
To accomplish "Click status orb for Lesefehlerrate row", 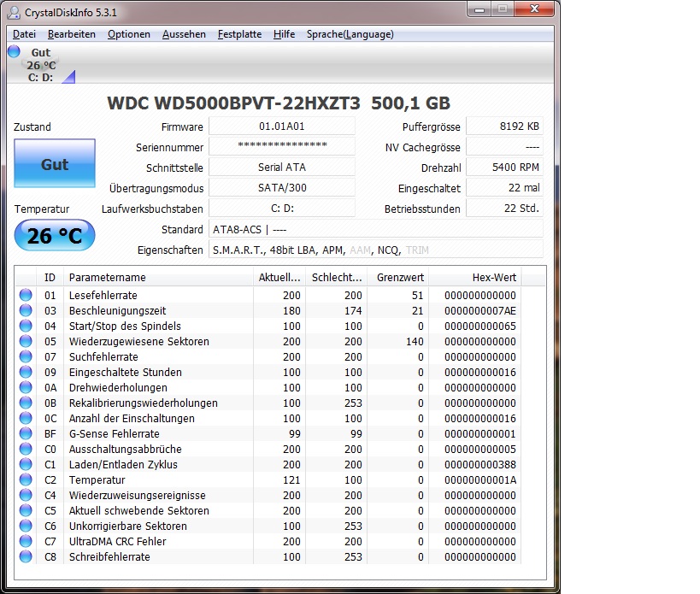I will [x=26, y=295].
